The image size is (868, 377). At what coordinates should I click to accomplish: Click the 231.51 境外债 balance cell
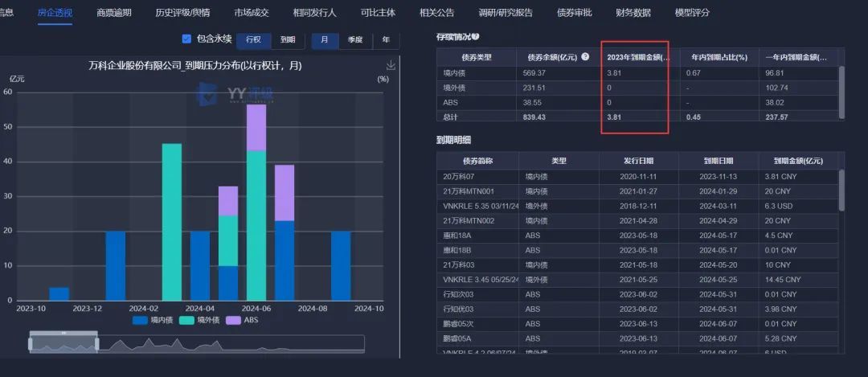[x=534, y=88]
